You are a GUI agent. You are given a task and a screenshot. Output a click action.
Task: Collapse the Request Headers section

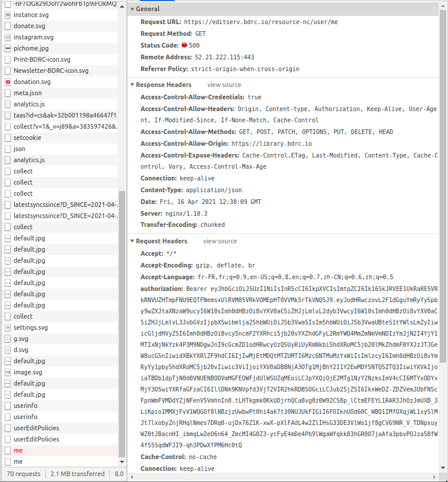(132, 241)
